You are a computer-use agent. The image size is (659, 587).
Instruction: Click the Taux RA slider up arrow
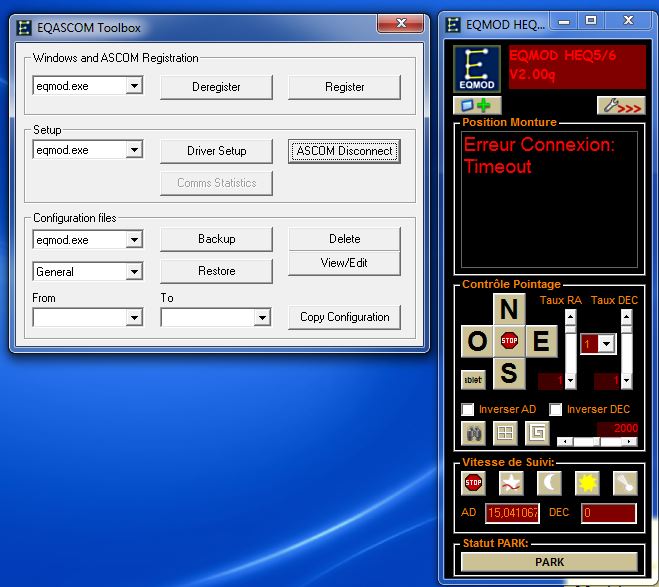(x=570, y=316)
